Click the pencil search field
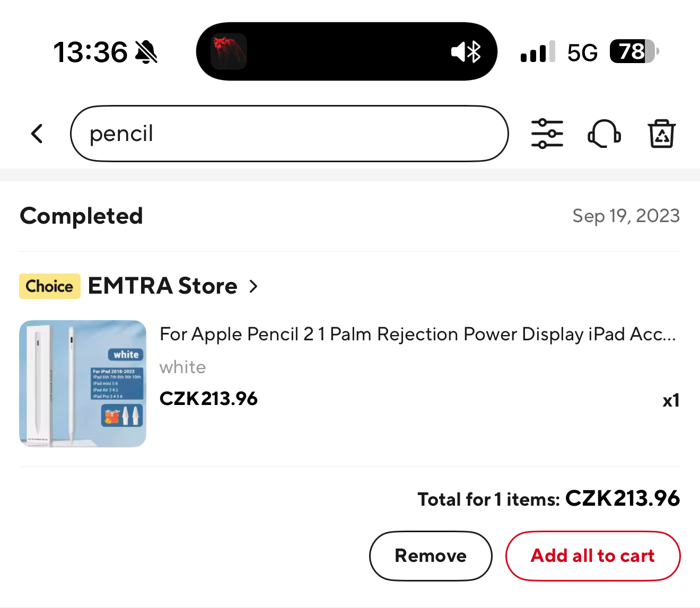Screen dimensions: 700x608 click(289, 134)
